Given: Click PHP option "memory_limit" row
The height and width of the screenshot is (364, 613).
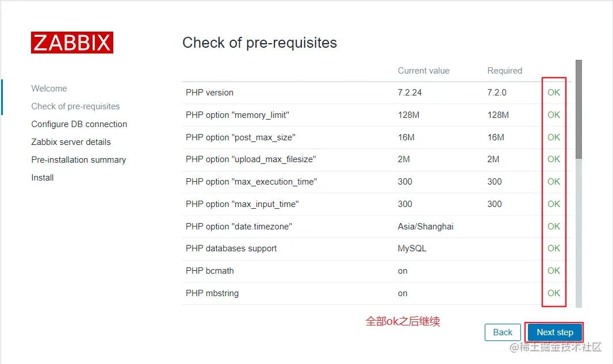Looking at the screenshot, I should (237, 115).
